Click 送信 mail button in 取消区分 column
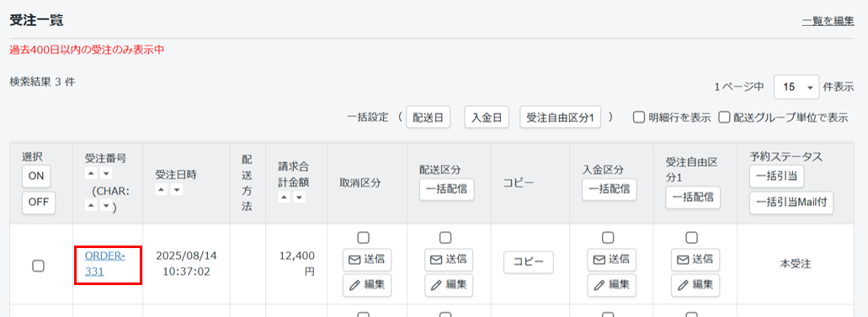This screenshot has height=317, width=868. (x=367, y=260)
